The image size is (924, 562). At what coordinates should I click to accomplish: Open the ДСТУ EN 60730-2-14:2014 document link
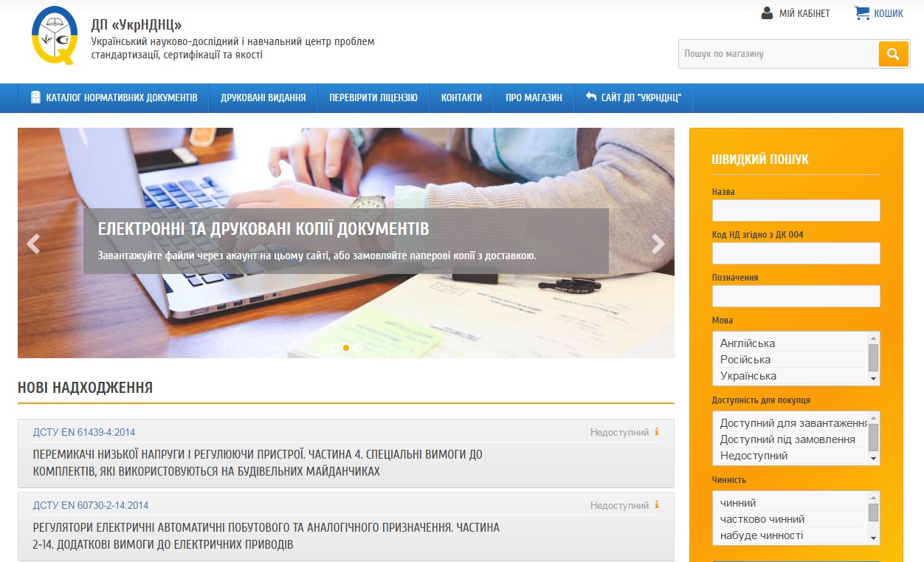(91, 505)
